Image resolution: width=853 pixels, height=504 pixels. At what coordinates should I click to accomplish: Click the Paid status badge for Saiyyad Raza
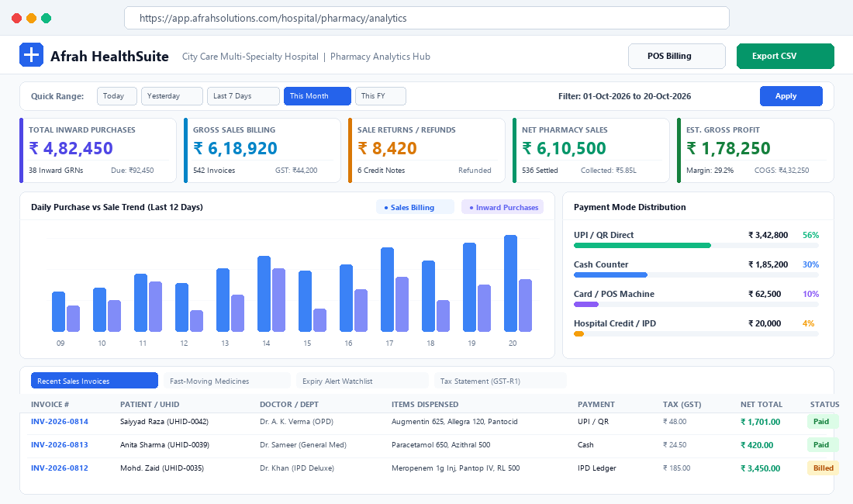coord(821,421)
